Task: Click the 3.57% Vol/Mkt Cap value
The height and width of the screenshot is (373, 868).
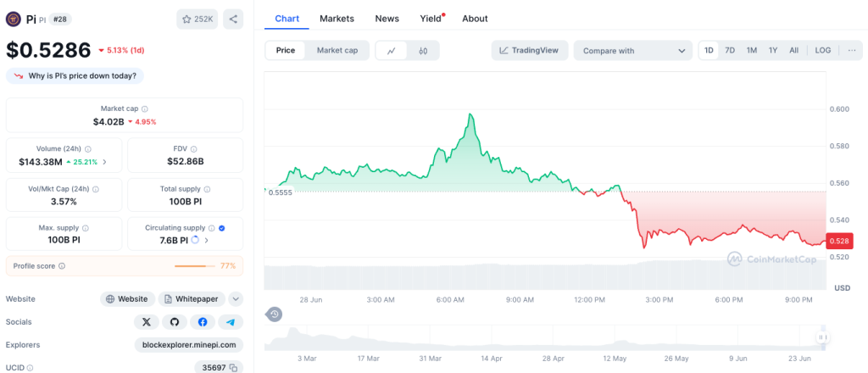Action: tap(64, 202)
